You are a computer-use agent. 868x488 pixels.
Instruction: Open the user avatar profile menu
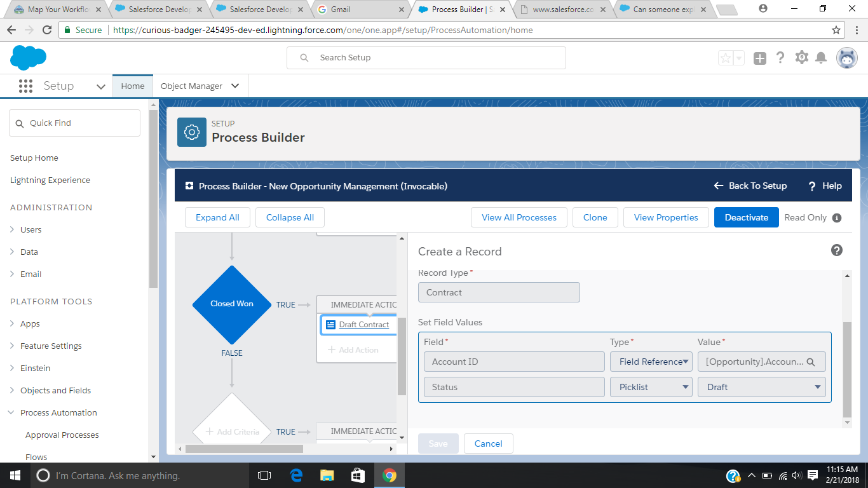pyautogui.click(x=846, y=58)
